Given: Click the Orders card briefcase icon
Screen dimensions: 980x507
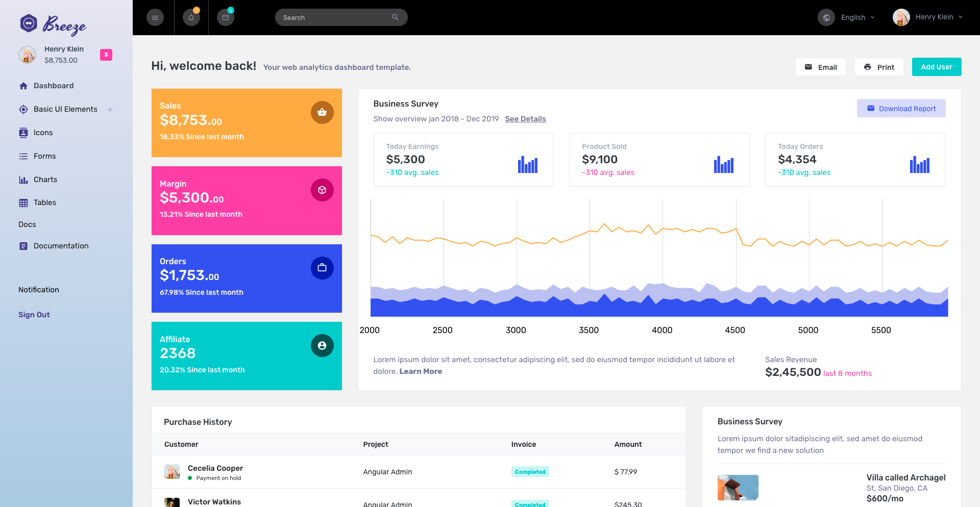Looking at the screenshot, I should (x=322, y=268).
